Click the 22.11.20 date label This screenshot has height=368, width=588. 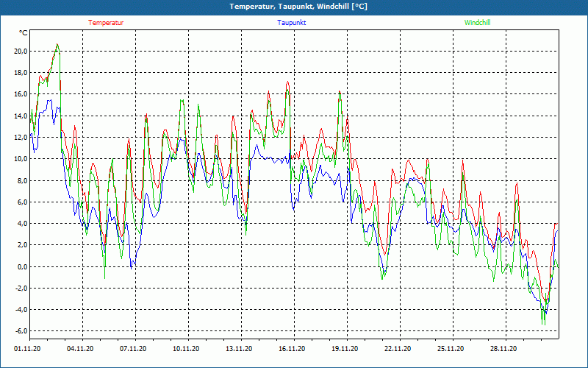(398, 348)
